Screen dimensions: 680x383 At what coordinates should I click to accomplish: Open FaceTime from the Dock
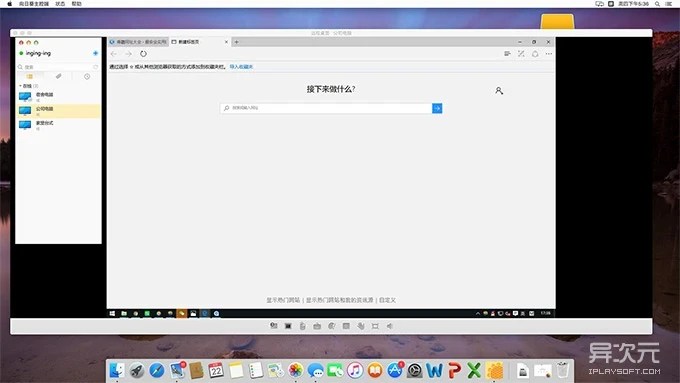tap(335, 370)
